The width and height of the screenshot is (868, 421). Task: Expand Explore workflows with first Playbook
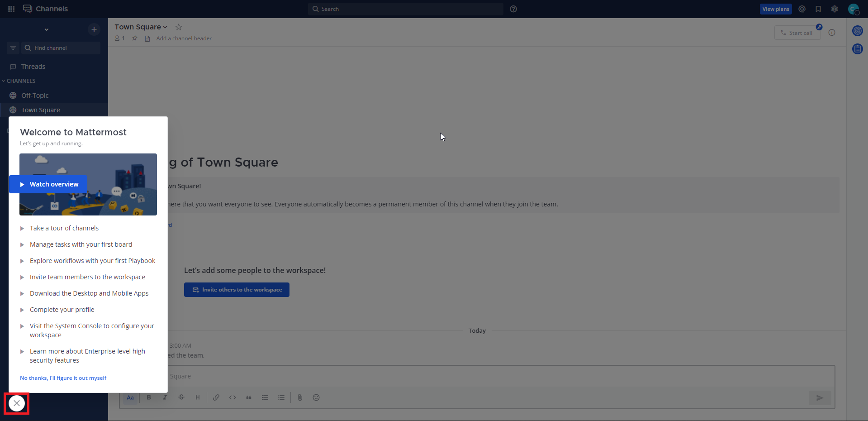(88, 261)
